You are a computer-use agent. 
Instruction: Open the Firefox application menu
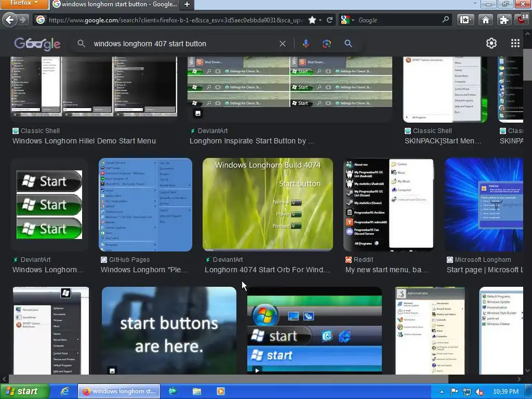24,4
